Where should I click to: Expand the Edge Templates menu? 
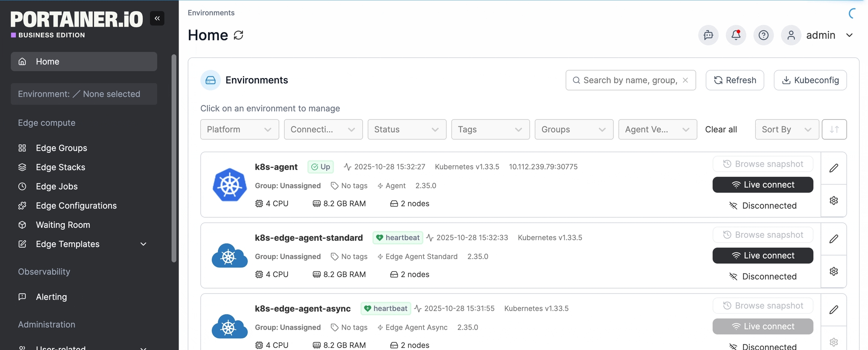point(143,244)
